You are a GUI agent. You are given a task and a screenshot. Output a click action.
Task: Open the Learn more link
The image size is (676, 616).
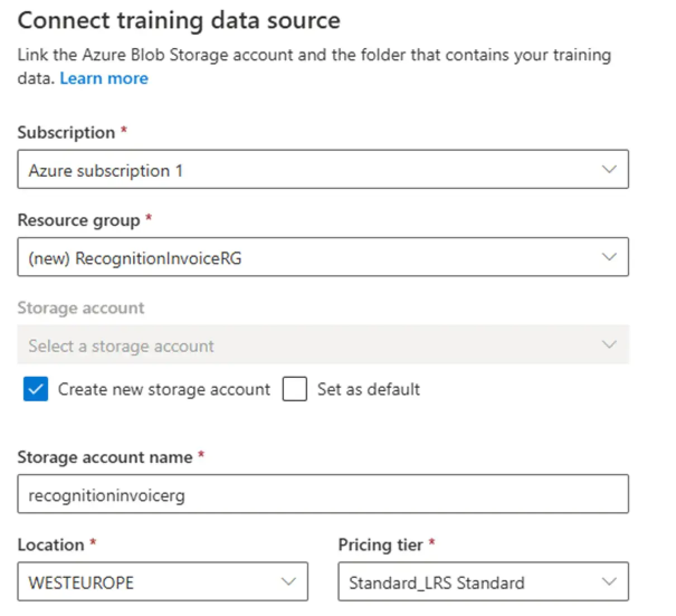pos(104,78)
